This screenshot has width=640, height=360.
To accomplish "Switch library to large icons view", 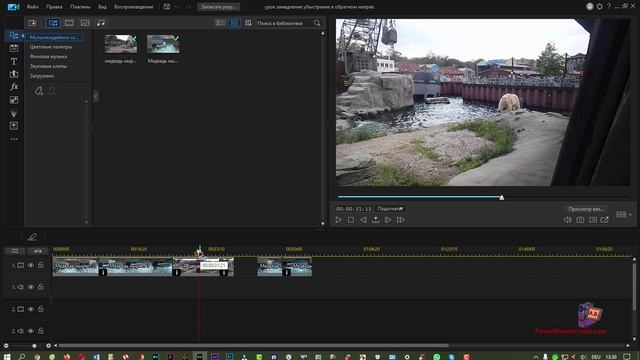I will pos(234,23).
